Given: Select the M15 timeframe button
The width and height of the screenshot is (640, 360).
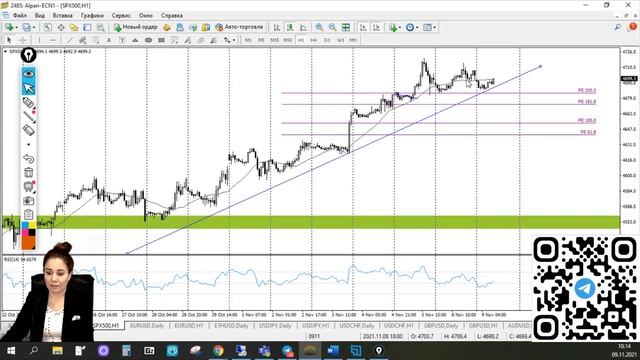Looking at the screenshot, I should 274,40.
